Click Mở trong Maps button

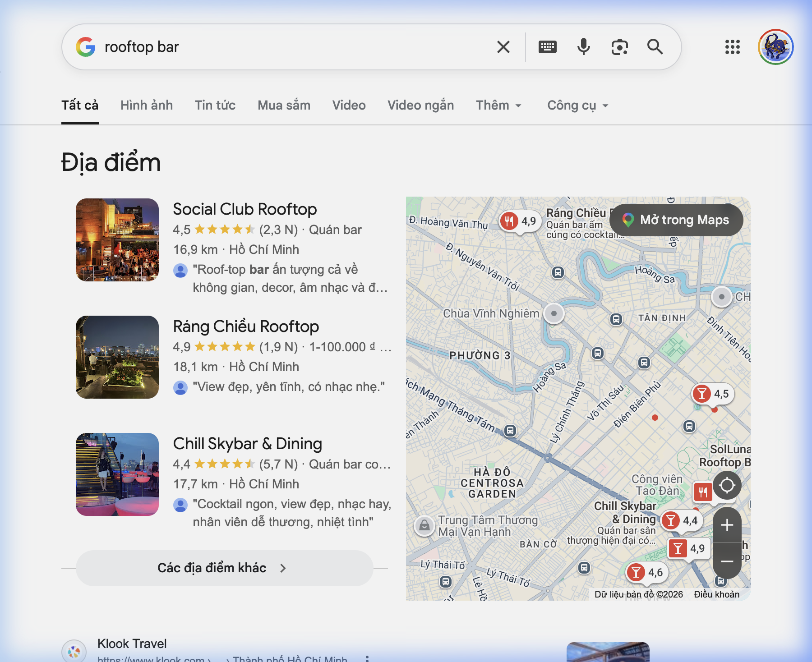point(676,220)
